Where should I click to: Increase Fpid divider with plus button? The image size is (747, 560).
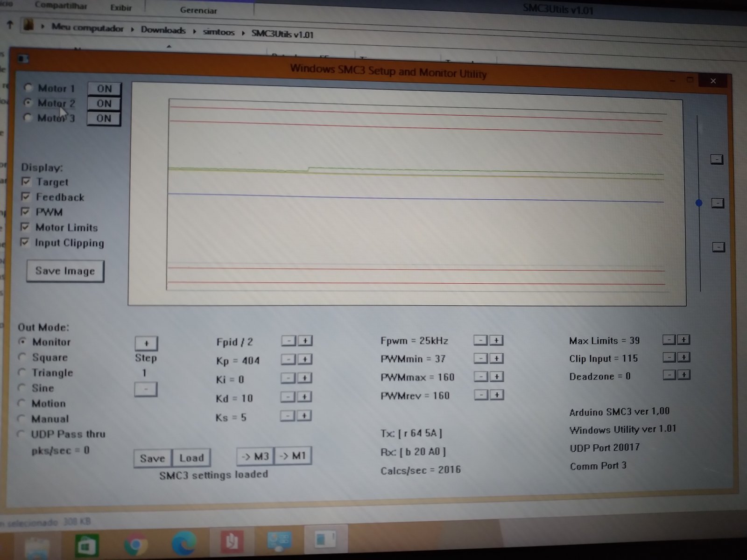pyautogui.click(x=305, y=341)
